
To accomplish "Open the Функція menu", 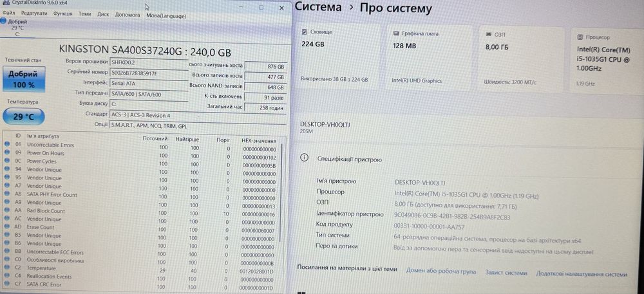I will click(x=63, y=14).
